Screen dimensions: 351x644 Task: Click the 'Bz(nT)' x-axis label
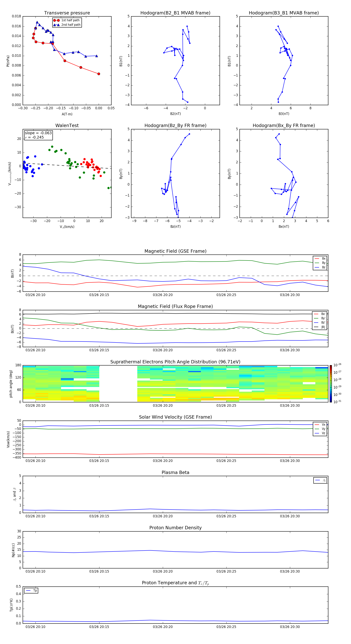175,227
